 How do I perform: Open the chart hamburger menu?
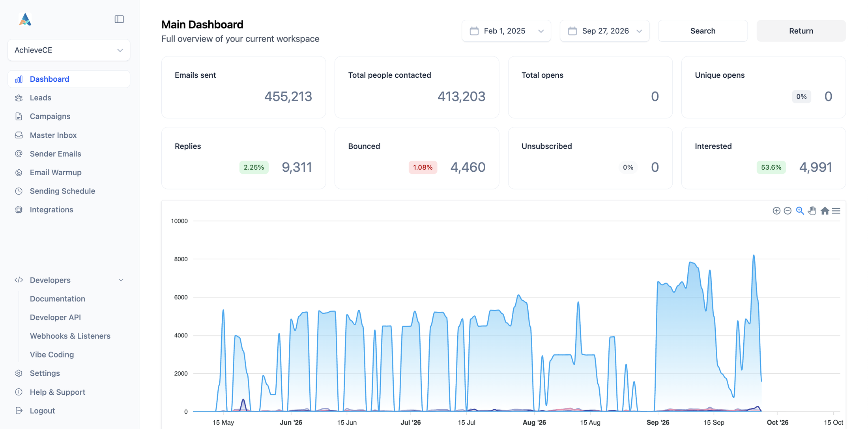click(x=836, y=211)
